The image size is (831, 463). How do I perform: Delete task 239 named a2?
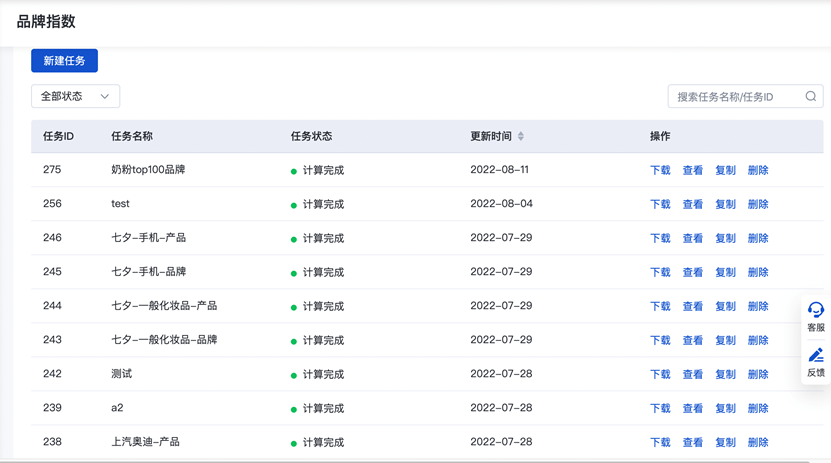(x=758, y=409)
